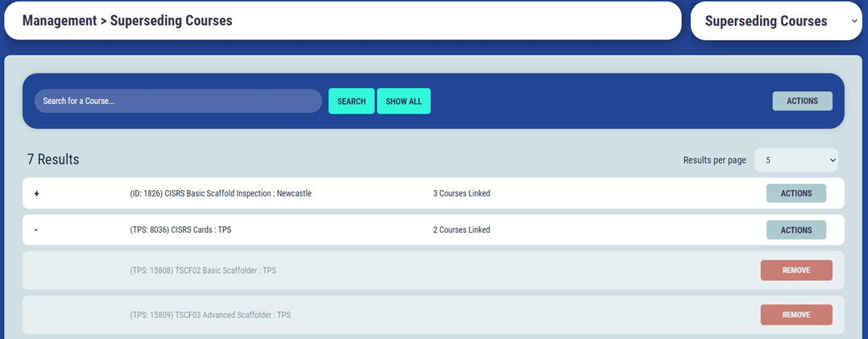This screenshot has width=868, height=339.
Task: Open the Superseding Courses dropdown at top right
Action: point(775,22)
